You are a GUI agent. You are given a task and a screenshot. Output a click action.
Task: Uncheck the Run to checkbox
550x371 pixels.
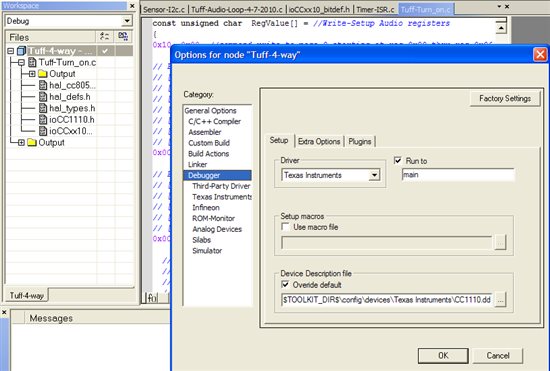[x=397, y=161]
